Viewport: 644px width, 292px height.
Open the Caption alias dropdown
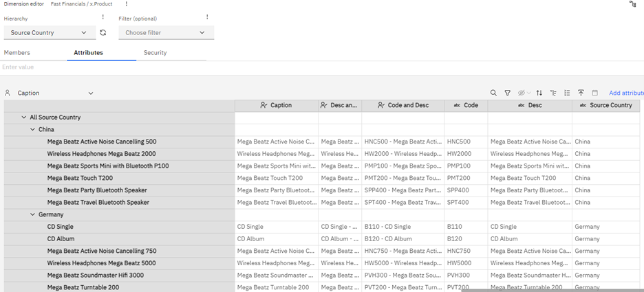point(55,93)
